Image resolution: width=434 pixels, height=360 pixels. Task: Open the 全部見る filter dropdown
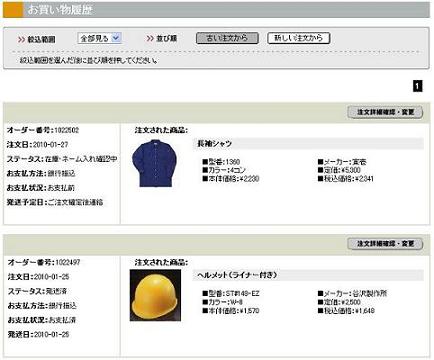[x=100, y=38]
